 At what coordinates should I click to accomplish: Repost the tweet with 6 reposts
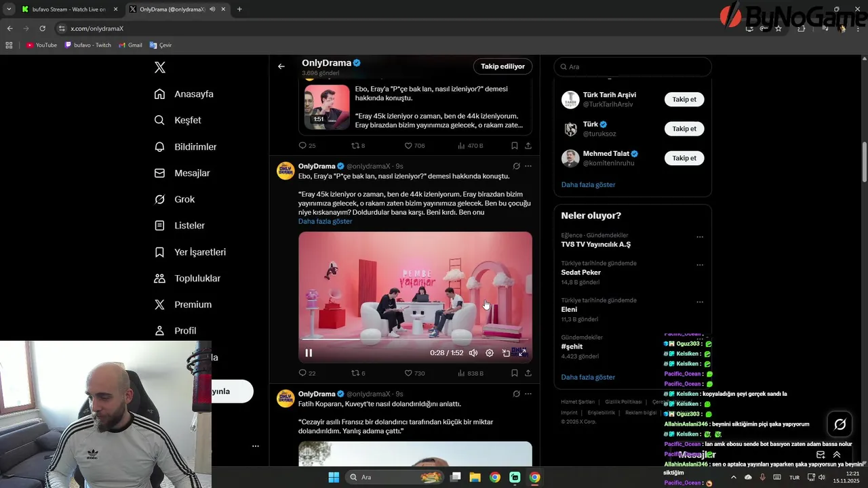point(358,373)
